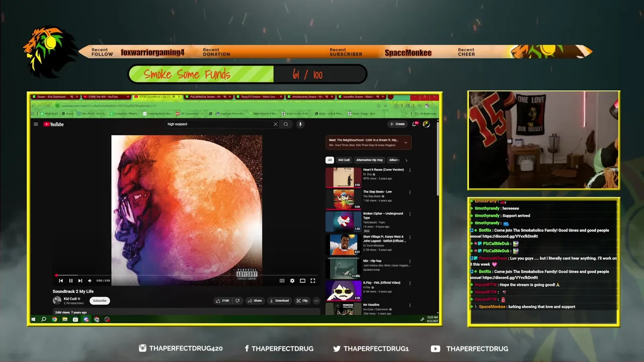Enter fullscreen in the video player
The image size is (644, 362).
312,281
